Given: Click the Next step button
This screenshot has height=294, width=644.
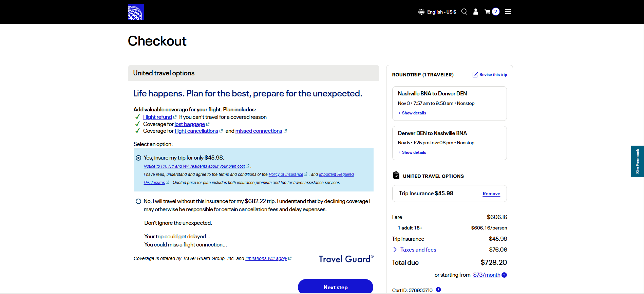Looking at the screenshot, I should [335, 287].
